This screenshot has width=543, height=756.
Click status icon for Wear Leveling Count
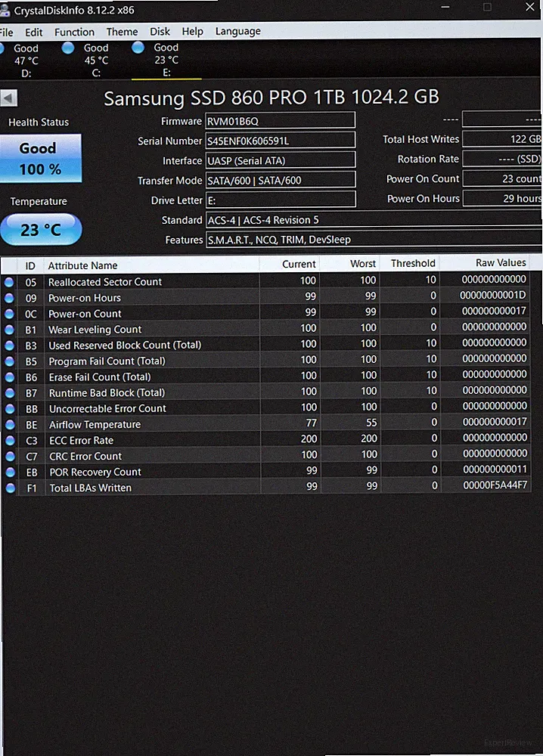[9, 330]
